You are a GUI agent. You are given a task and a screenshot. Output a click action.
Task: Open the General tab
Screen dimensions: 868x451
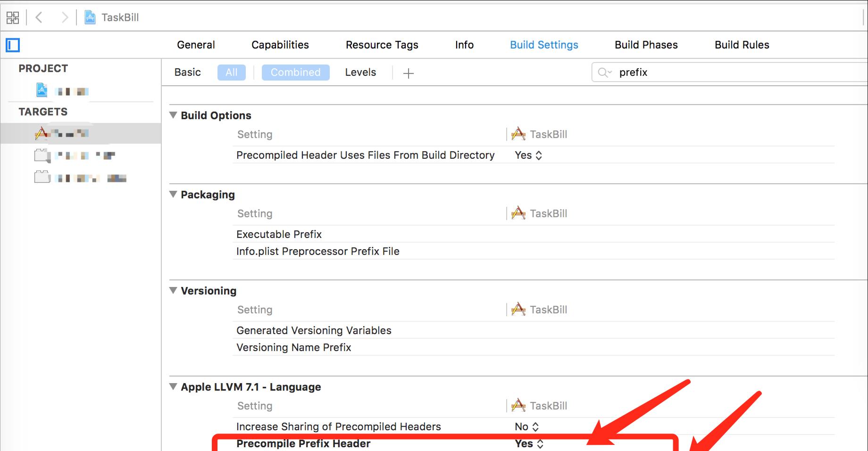[x=196, y=45]
